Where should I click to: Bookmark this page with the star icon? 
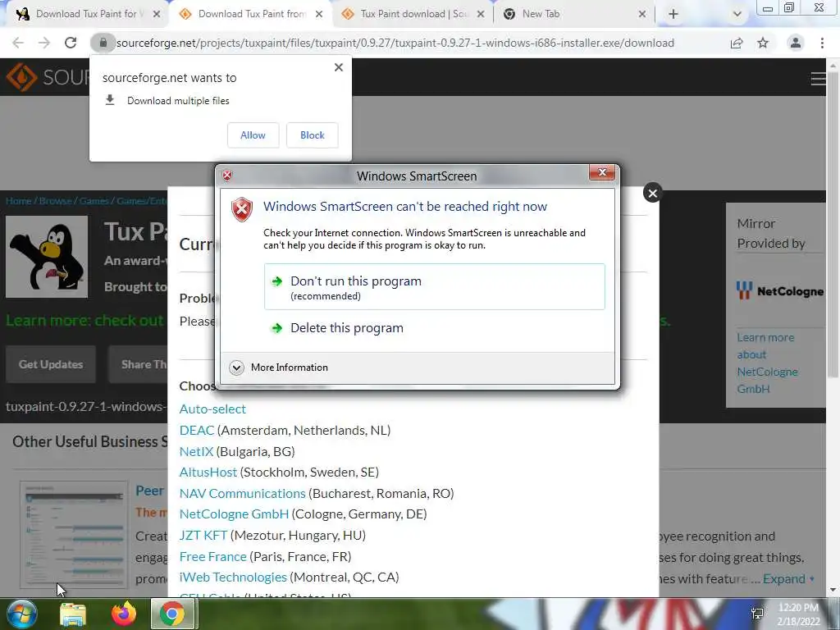point(763,43)
